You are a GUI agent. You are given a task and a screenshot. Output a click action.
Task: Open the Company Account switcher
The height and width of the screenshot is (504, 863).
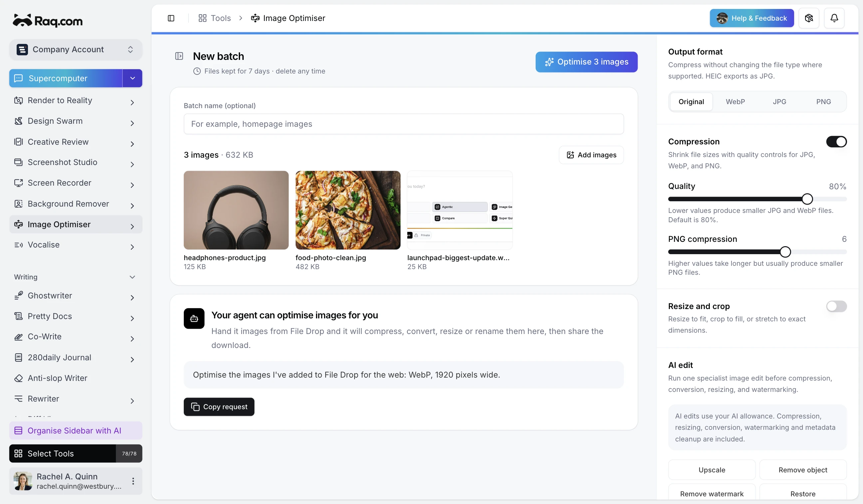point(76,50)
